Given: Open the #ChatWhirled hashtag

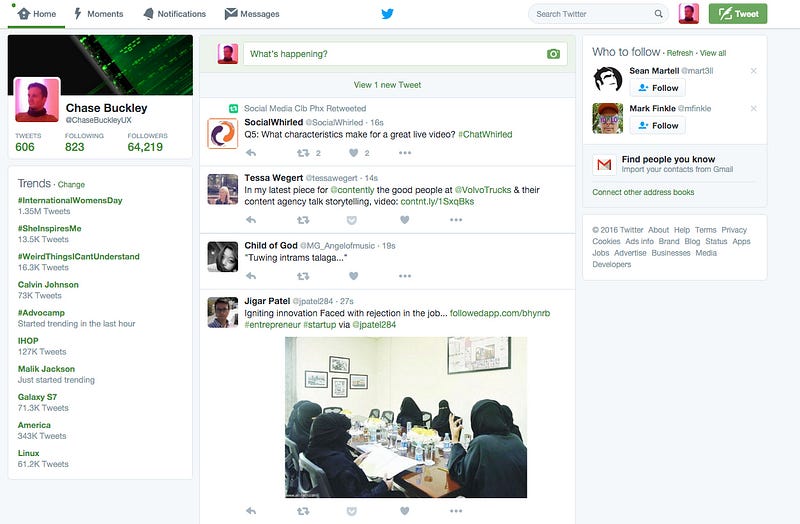Looking at the screenshot, I should click(485, 135).
